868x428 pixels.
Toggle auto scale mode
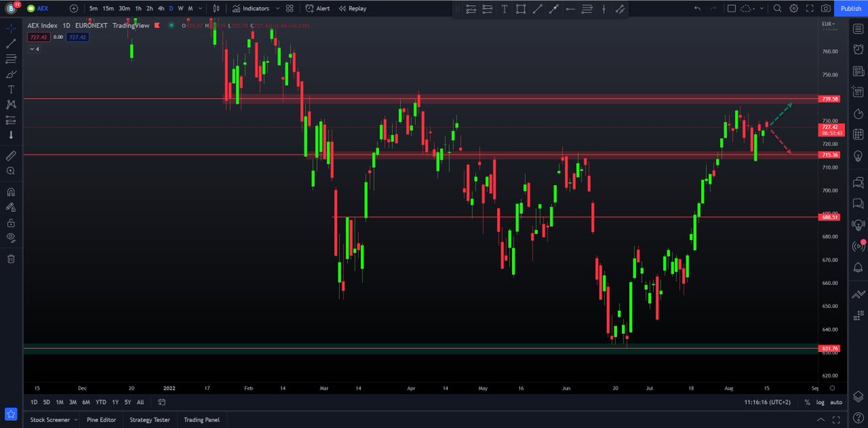pos(835,402)
